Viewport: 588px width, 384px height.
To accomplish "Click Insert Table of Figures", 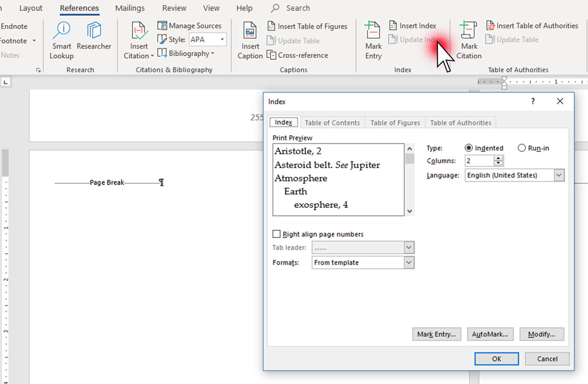I will pos(307,26).
